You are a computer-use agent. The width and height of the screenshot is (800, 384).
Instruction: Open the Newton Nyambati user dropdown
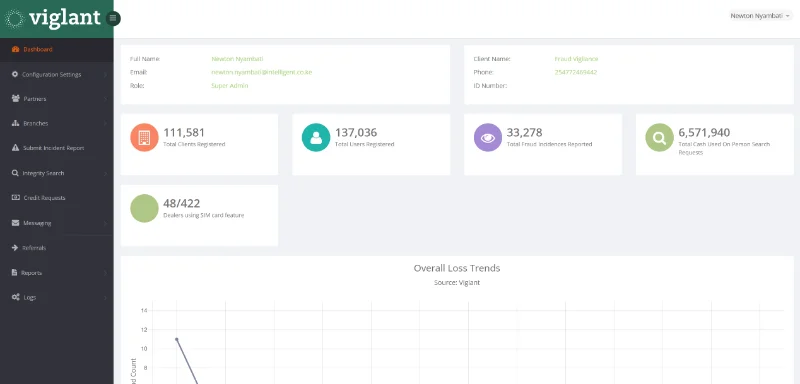(761, 16)
